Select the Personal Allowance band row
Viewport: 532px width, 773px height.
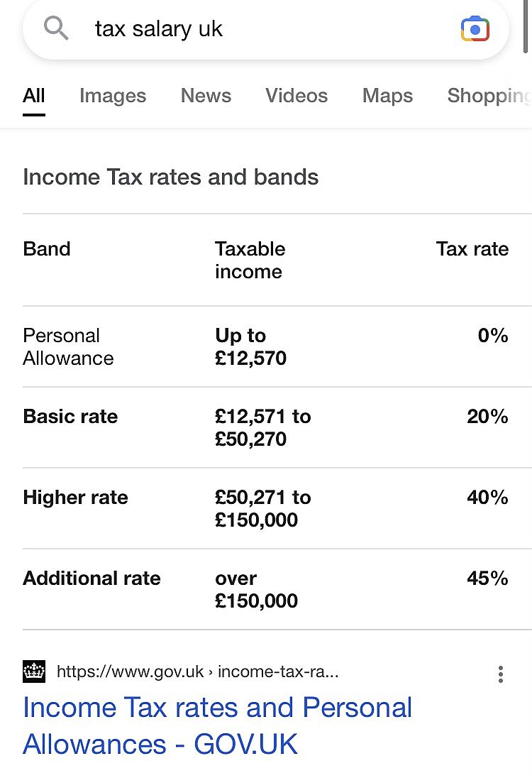tap(68, 346)
